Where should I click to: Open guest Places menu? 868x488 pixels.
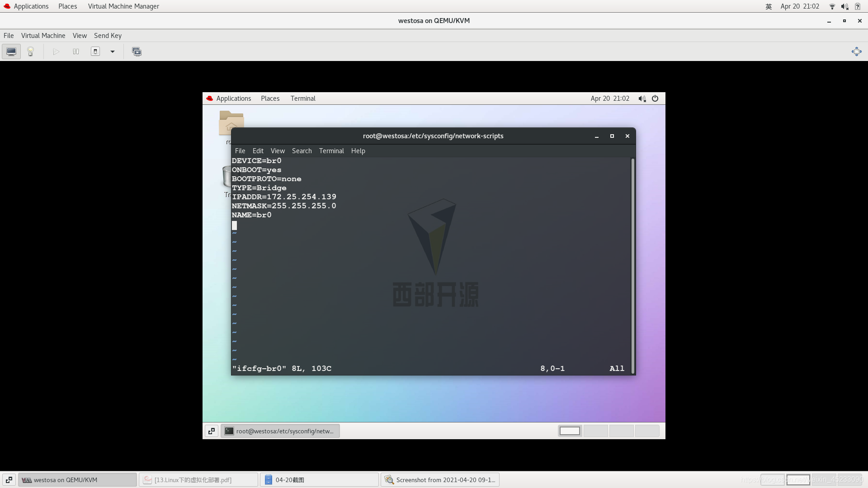point(270,99)
